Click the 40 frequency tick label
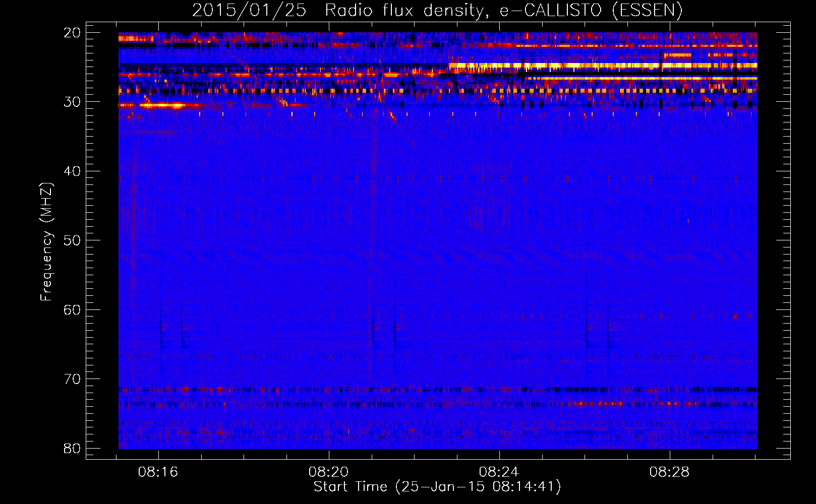The width and height of the screenshot is (816, 504). pos(73,171)
